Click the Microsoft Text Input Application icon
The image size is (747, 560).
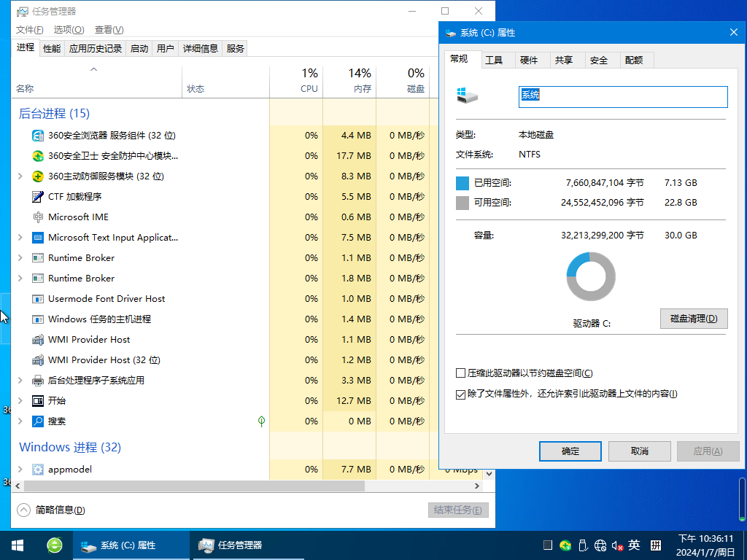coord(38,238)
